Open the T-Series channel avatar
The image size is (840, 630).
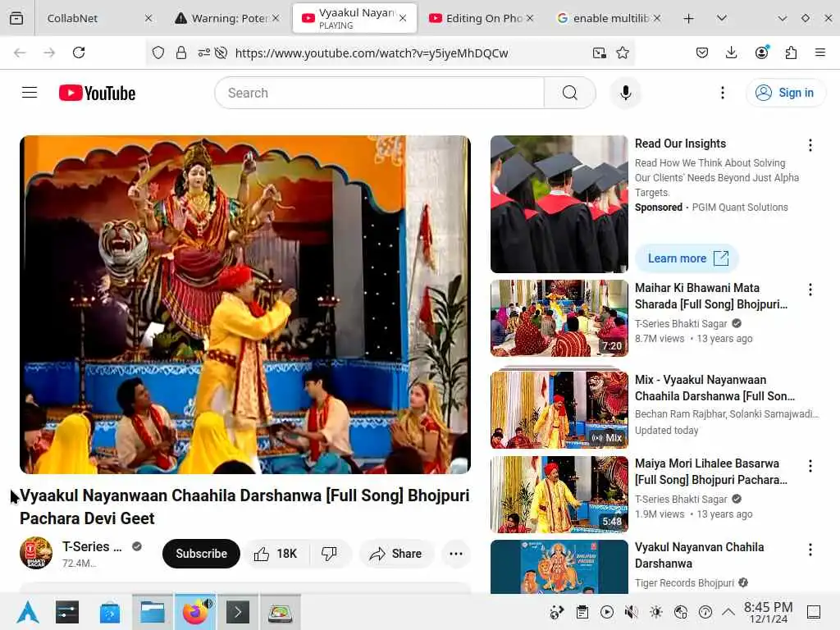pyautogui.click(x=36, y=553)
